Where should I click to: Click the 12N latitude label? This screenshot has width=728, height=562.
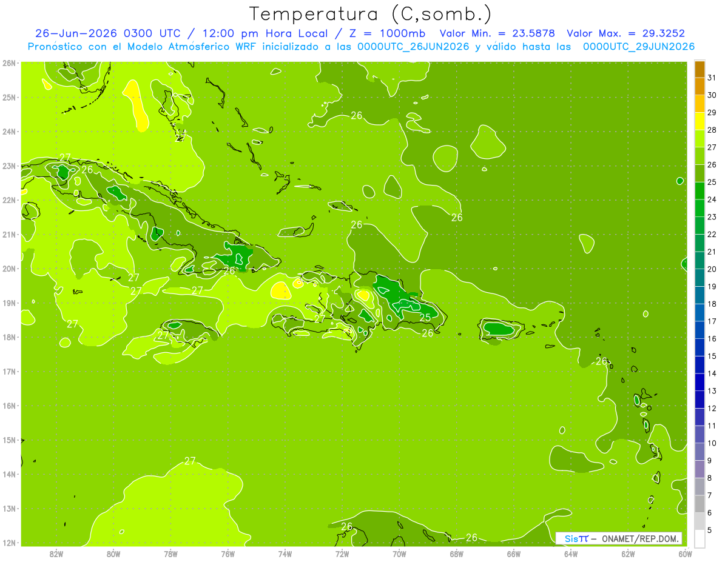click(9, 543)
